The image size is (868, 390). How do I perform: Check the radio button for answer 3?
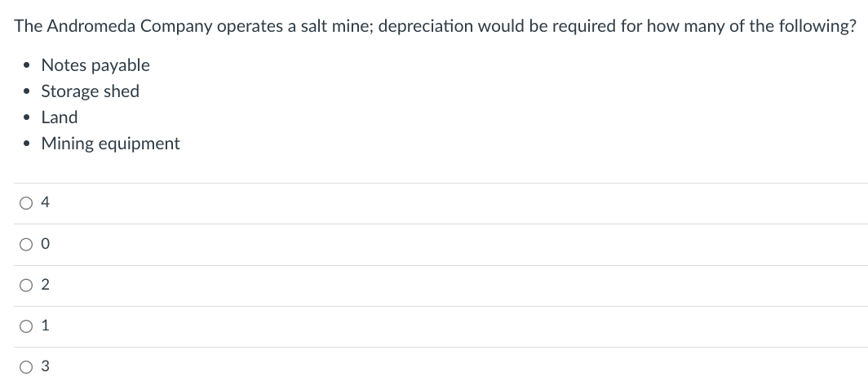(x=26, y=366)
